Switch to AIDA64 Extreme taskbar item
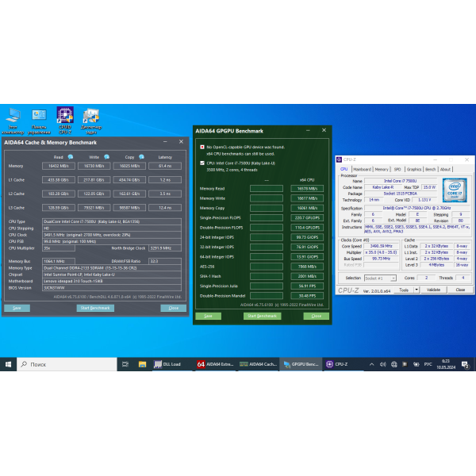This screenshot has width=476, height=476. pos(215,364)
